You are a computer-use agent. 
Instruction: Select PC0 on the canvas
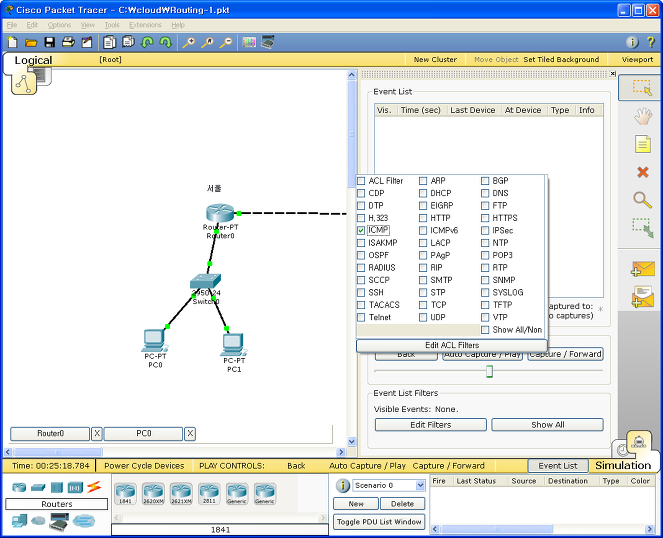pyautogui.click(x=154, y=340)
